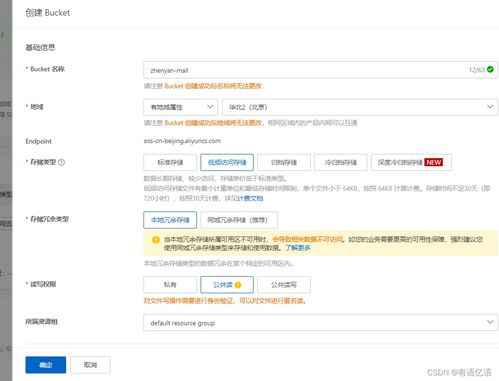Click the 12/63 character counter
Viewport: 499px width, 381px height.
477,70
